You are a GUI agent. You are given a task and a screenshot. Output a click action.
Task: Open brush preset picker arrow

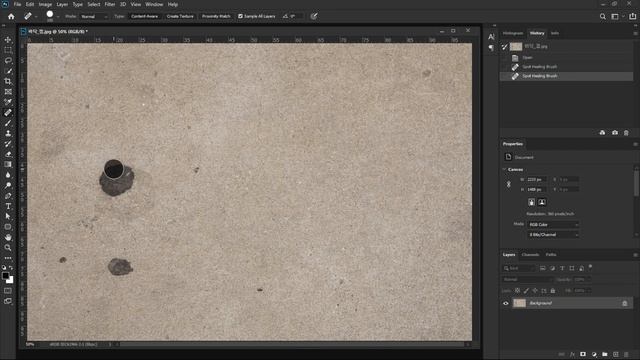58,17
